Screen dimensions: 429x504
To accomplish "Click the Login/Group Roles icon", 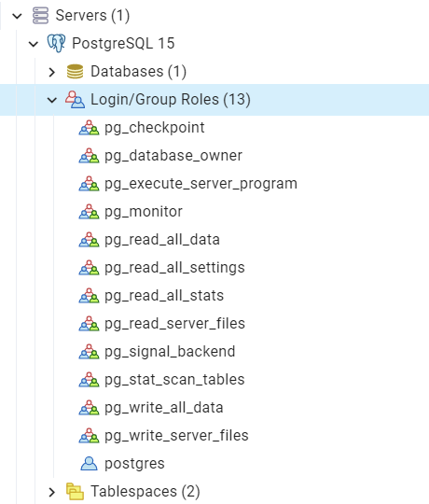I will [x=75, y=99].
